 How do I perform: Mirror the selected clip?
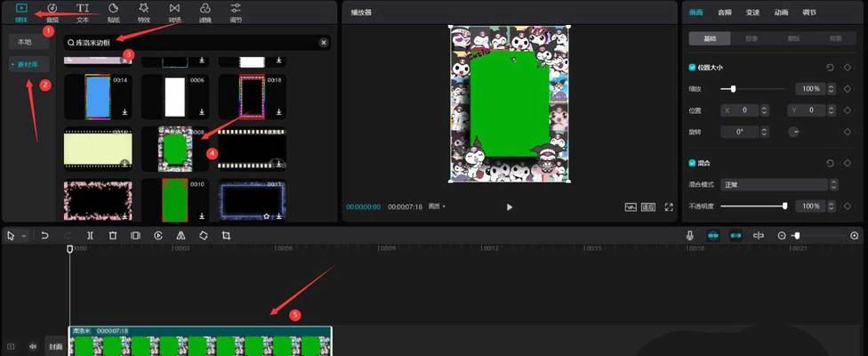[x=181, y=236]
